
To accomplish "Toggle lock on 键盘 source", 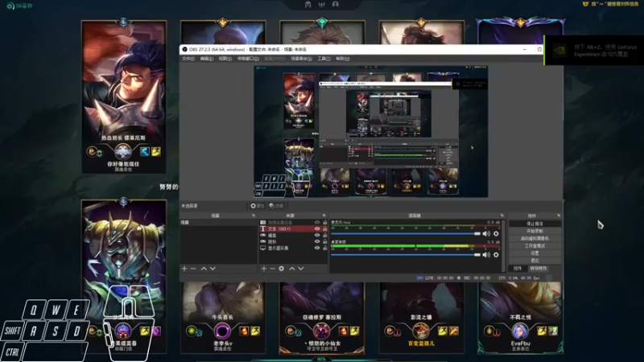I will 325,235.
